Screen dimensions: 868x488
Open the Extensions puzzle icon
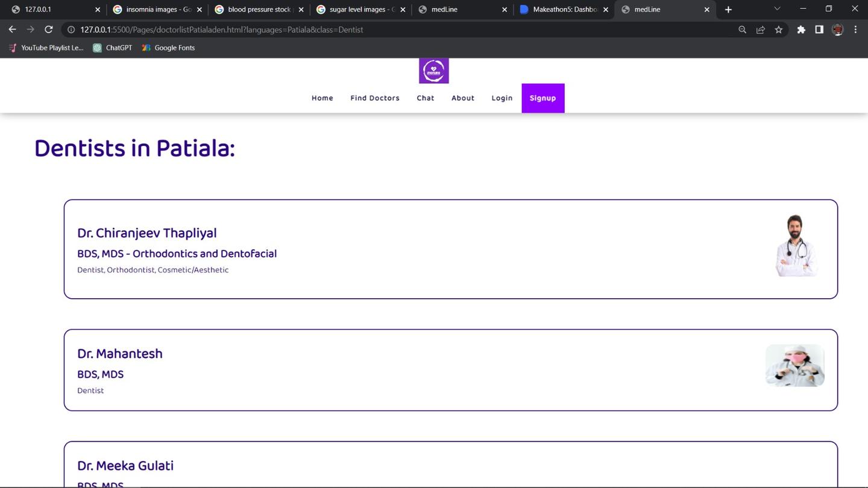click(x=801, y=30)
